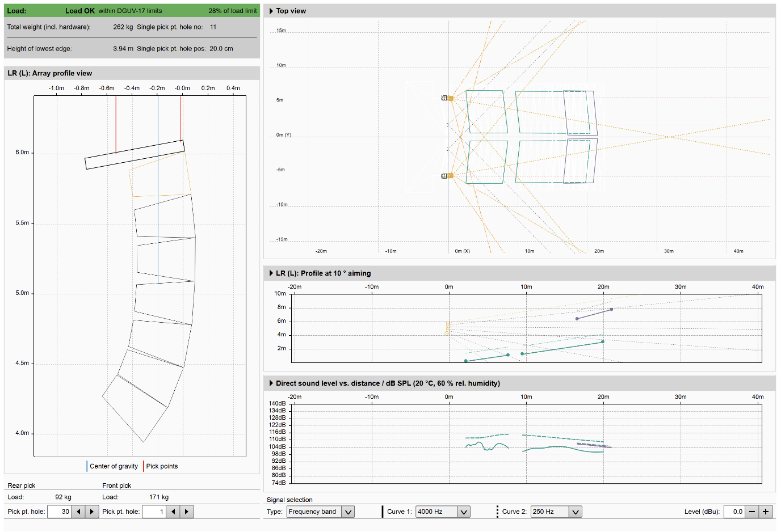
Task: Increase the rear pick point hole number
Action: (x=92, y=512)
